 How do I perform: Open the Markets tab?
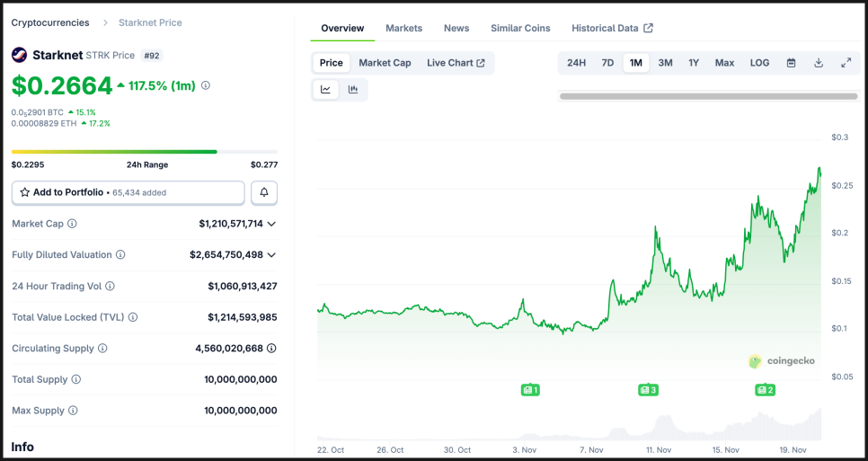[403, 28]
